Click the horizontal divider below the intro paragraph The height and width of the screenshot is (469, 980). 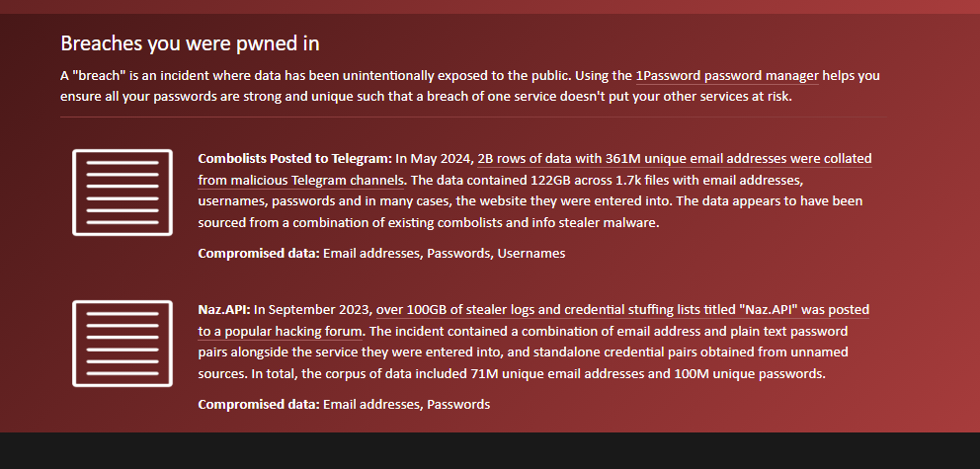(473, 117)
